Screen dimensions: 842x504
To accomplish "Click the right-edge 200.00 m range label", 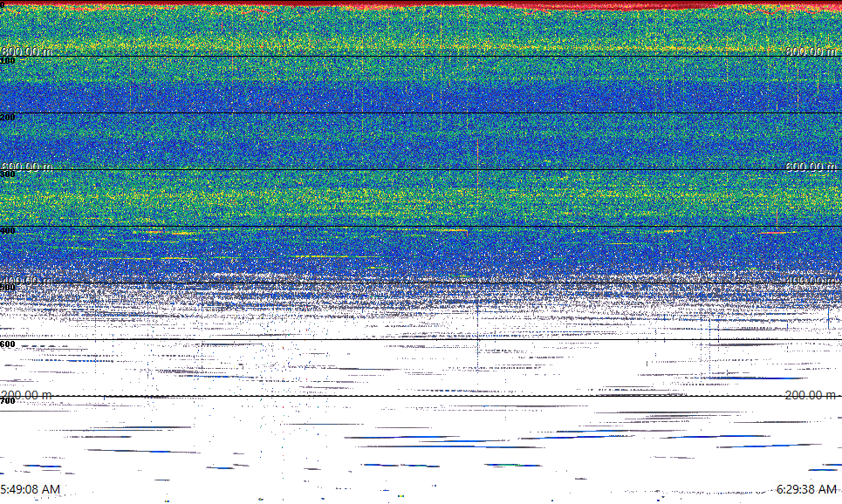I will pyautogui.click(x=811, y=396).
